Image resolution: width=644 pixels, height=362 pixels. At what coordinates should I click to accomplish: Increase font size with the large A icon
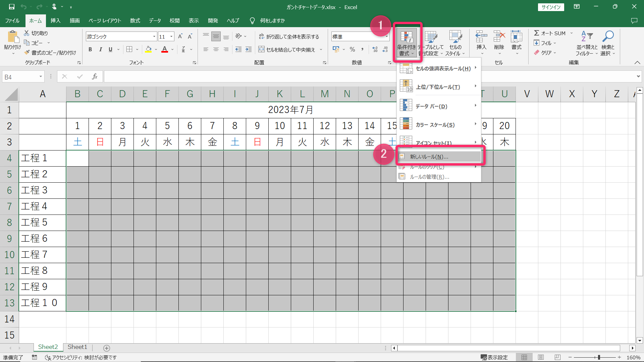(x=180, y=37)
